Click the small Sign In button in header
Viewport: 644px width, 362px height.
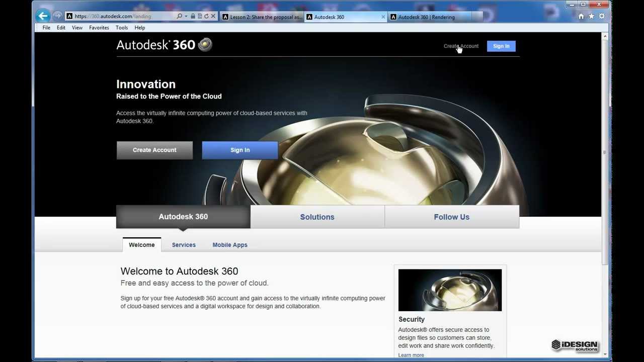(501, 46)
